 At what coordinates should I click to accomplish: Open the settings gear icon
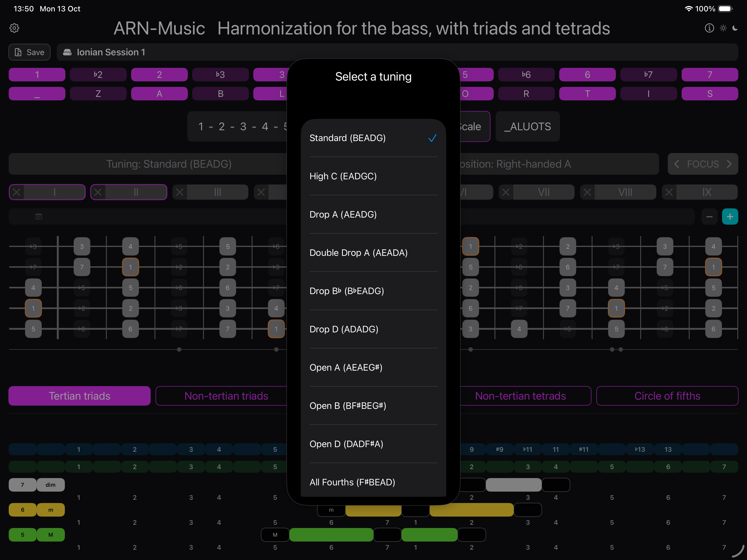tap(14, 28)
